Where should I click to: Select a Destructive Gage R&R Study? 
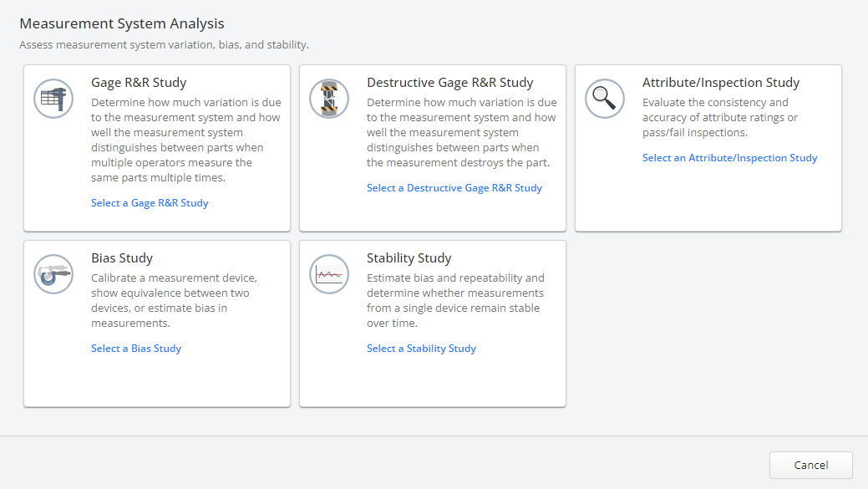(454, 187)
